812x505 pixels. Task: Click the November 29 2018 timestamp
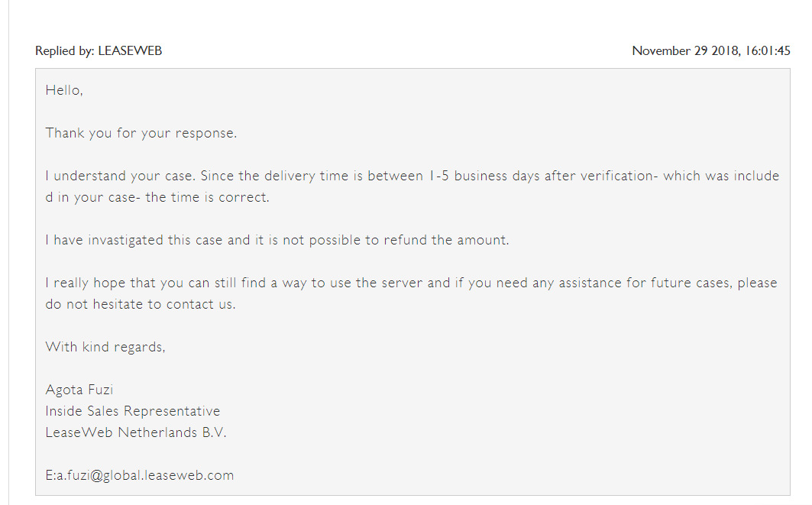tap(711, 50)
